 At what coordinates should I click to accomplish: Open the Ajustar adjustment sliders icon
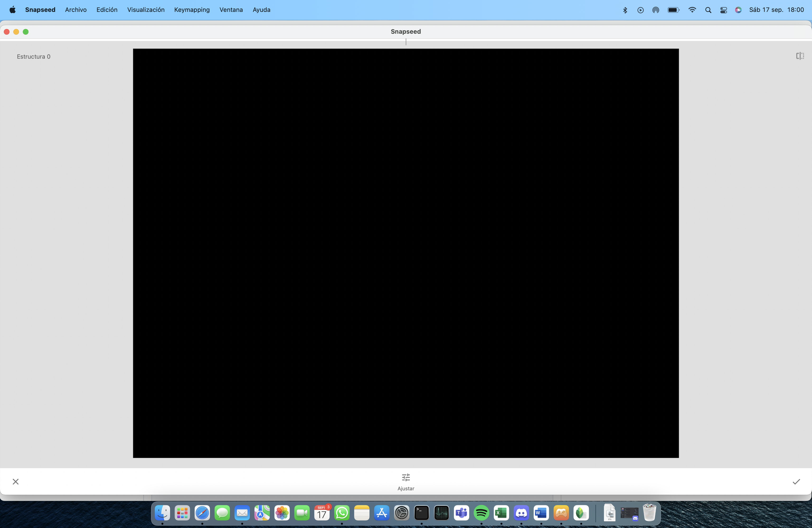tap(406, 477)
